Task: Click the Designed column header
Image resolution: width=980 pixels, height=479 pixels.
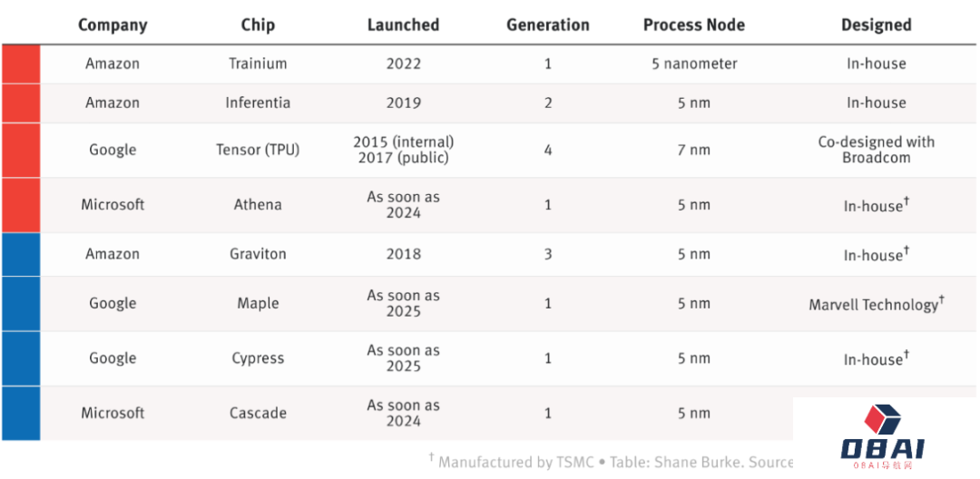Action: 876,24
